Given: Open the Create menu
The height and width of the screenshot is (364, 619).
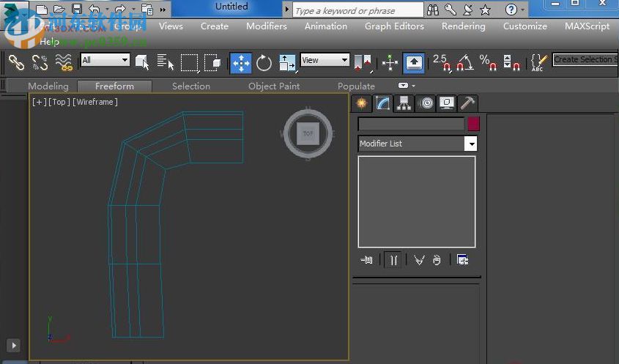Looking at the screenshot, I should click(215, 26).
